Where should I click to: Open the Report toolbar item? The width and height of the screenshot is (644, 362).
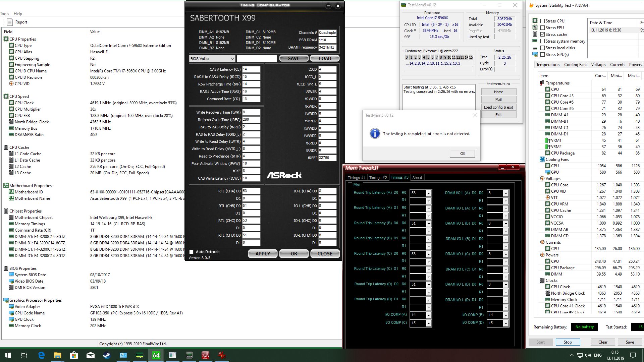tap(17, 22)
